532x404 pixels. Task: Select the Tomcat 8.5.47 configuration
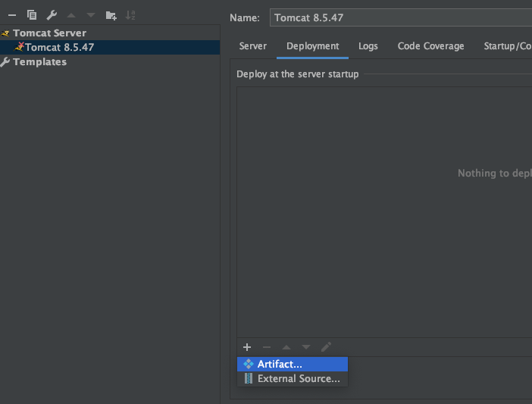[x=110, y=47]
